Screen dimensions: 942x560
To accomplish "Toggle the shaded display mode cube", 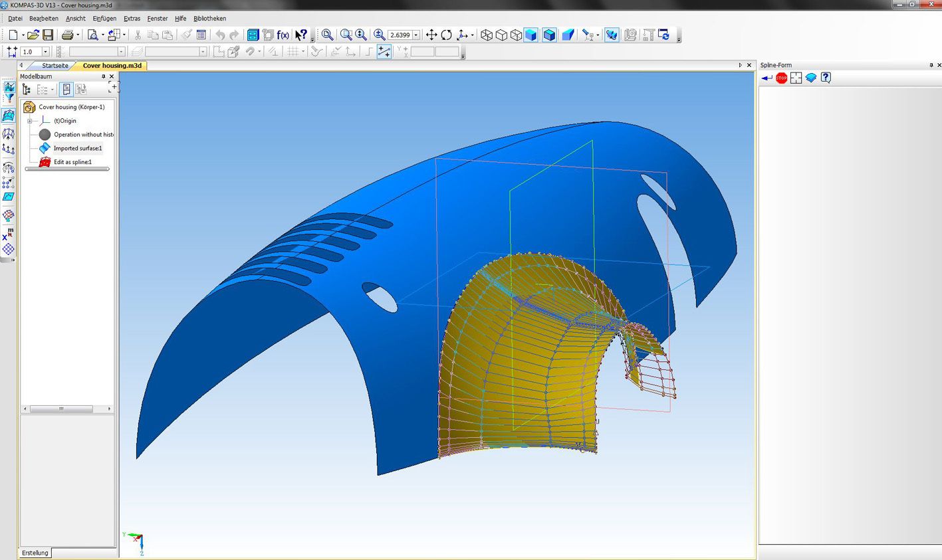I will [530, 35].
